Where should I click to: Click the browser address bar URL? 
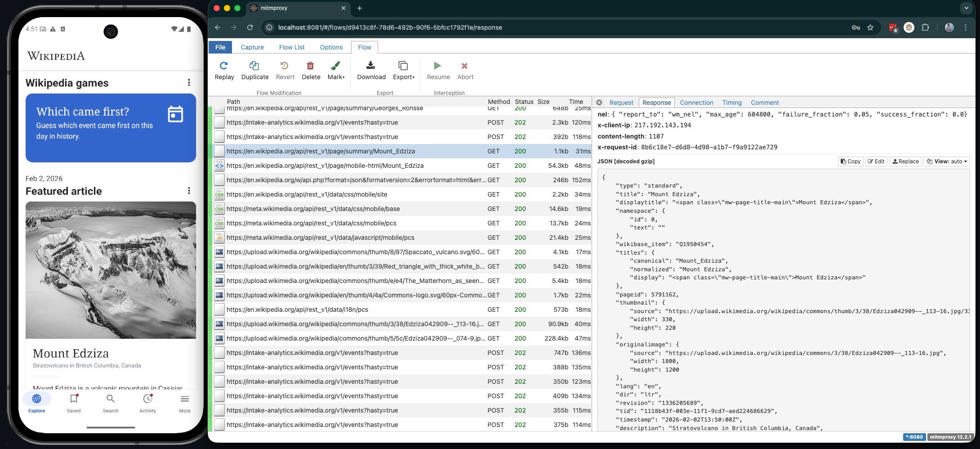tap(390, 27)
